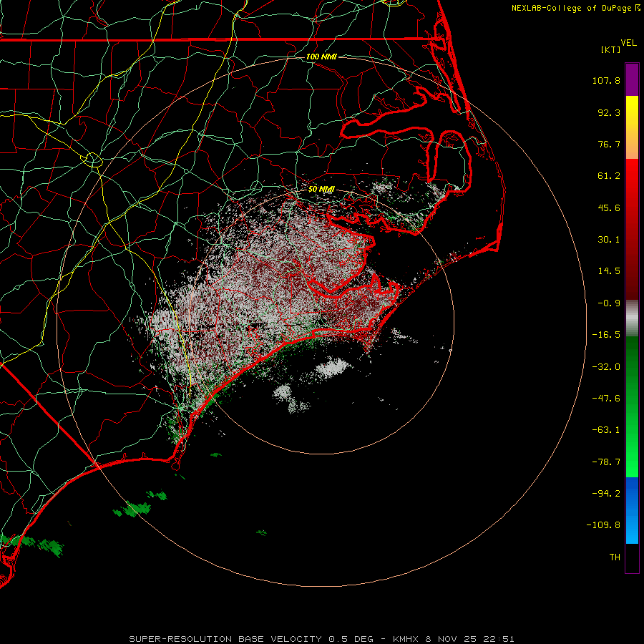Screen dimensions: 644x644
Task: Click the 92.3 velocity legend value
Action: [609, 112]
